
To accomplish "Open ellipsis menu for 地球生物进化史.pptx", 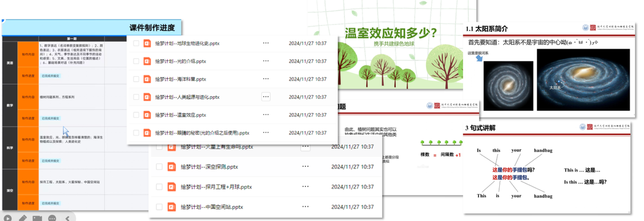I will (266, 44).
